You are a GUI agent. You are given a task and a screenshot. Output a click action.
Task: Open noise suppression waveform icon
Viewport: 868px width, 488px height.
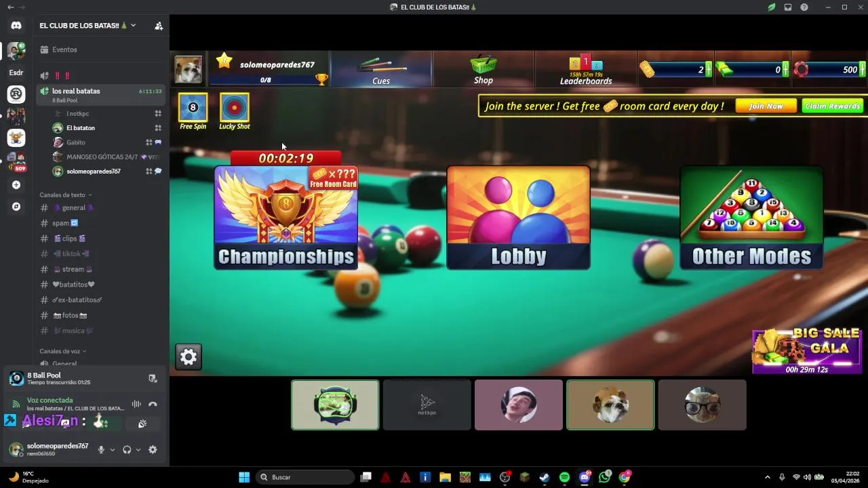[x=136, y=404]
